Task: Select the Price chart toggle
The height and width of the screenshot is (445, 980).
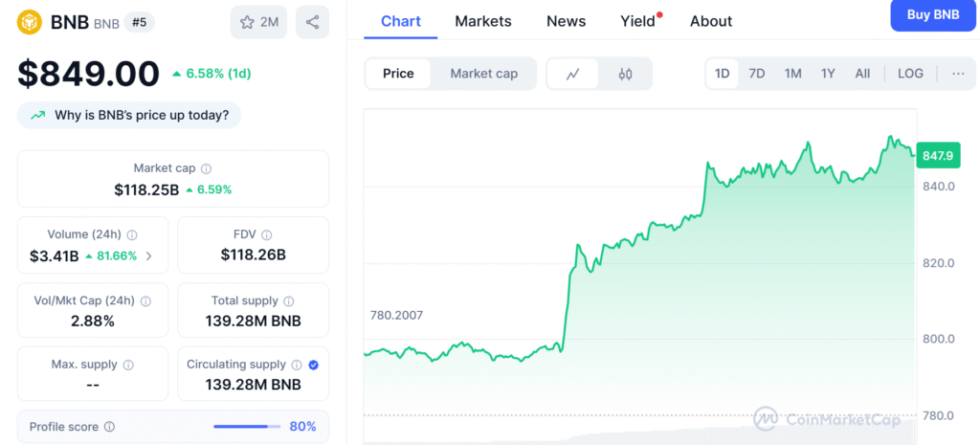Action: pos(398,74)
